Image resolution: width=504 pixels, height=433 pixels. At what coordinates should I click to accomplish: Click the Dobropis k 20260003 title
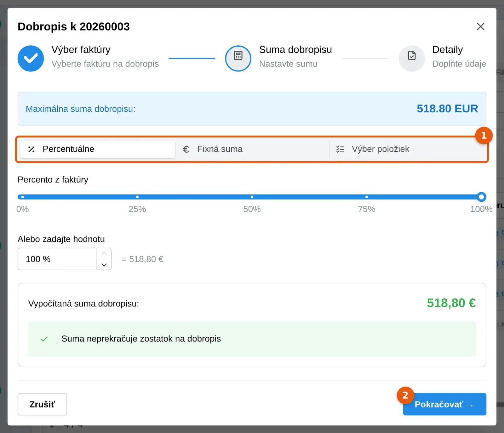pyautogui.click(x=74, y=26)
